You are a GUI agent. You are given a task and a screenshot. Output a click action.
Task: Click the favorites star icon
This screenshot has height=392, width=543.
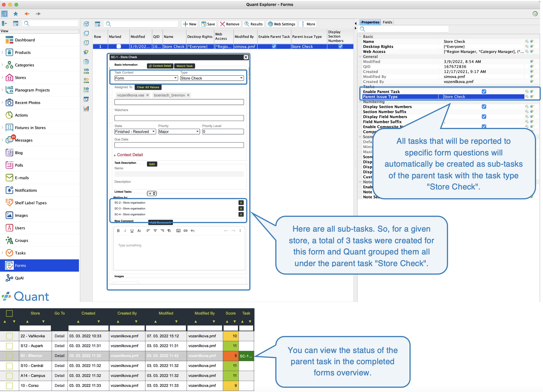click(15, 14)
